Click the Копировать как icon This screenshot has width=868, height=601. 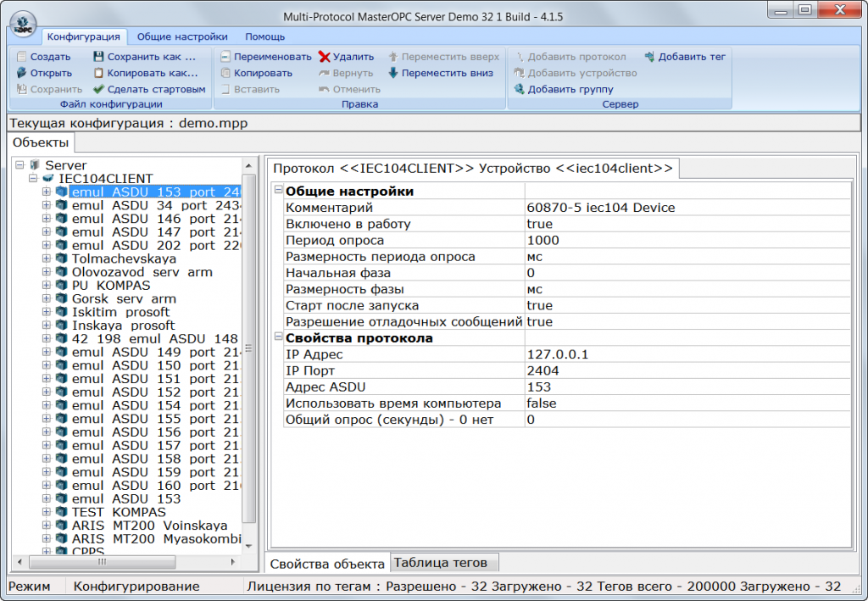coord(98,73)
